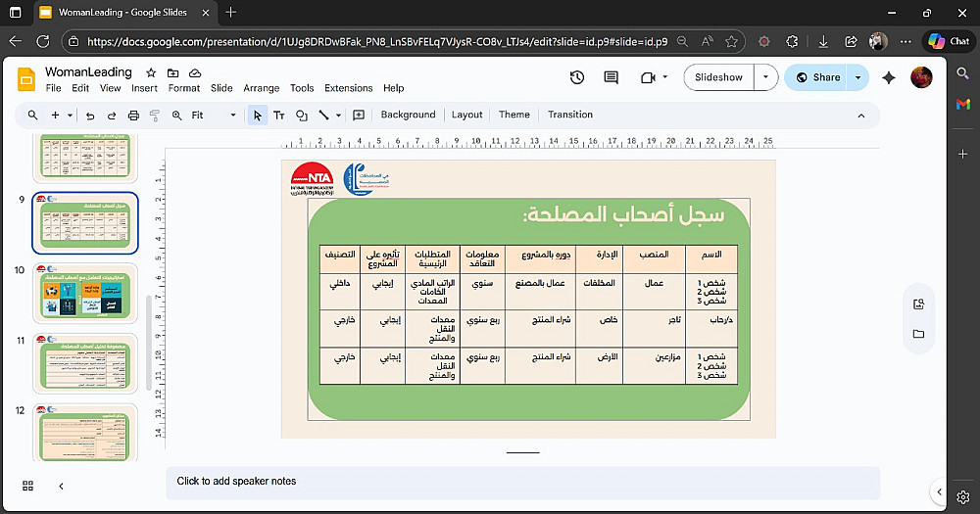Screen dimensions: 980x514
Task: Open the Arrange menu
Action: tap(262, 88)
